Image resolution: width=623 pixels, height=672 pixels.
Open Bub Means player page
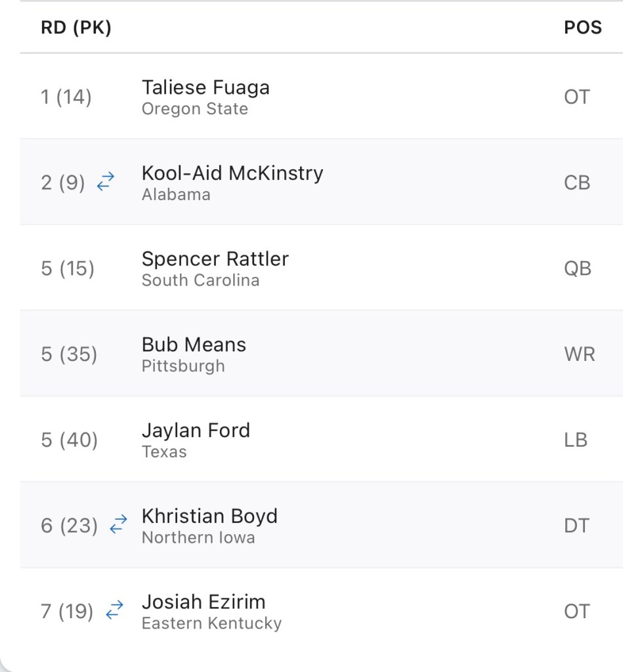click(x=194, y=345)
